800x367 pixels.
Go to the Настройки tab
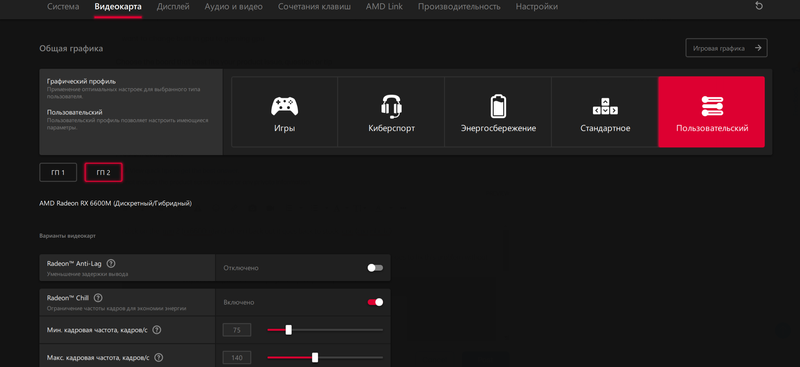[x=537, y=7]
